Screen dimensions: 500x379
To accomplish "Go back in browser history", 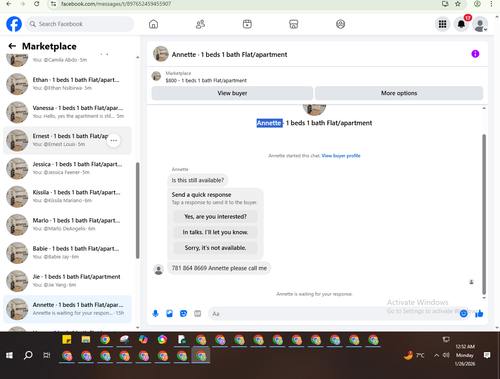I will (8, 4).
